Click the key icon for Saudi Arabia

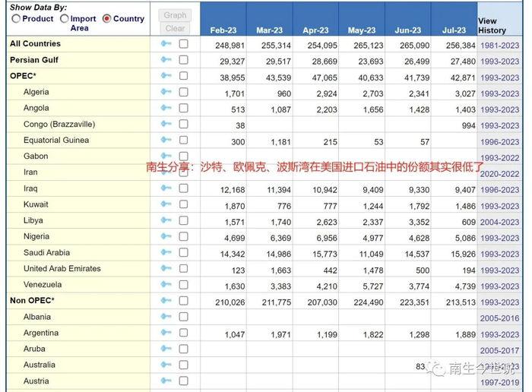pyautogui.click(x=166, y=253)
